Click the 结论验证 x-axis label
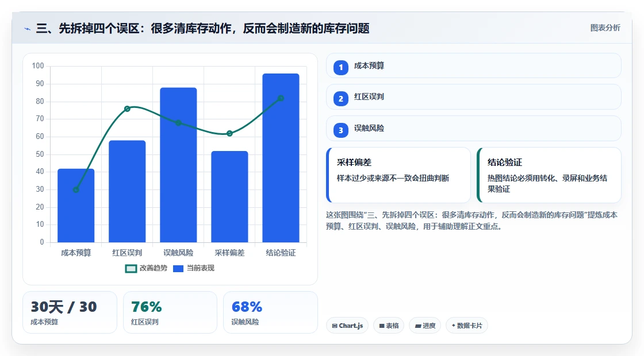The image size is (644, 356). tap(281, 253)
